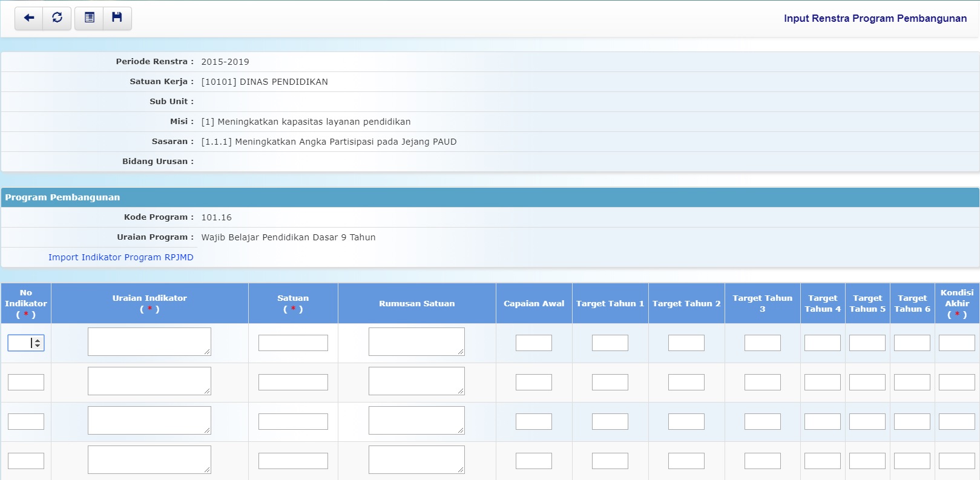Click Target Tahun 5 field in third row
980x480 pixels.
tap(867, 421)
